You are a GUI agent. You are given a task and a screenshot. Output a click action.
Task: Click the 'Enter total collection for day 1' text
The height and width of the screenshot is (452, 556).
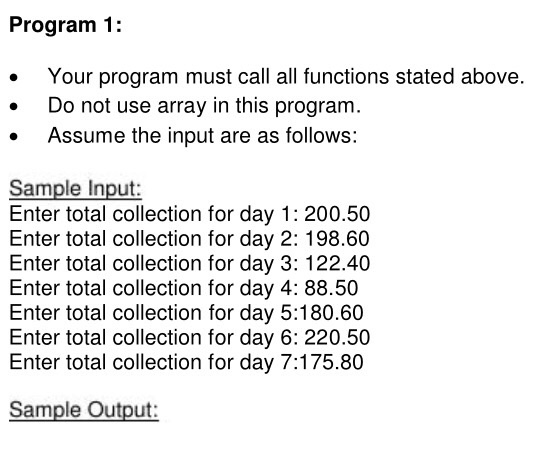154,214
